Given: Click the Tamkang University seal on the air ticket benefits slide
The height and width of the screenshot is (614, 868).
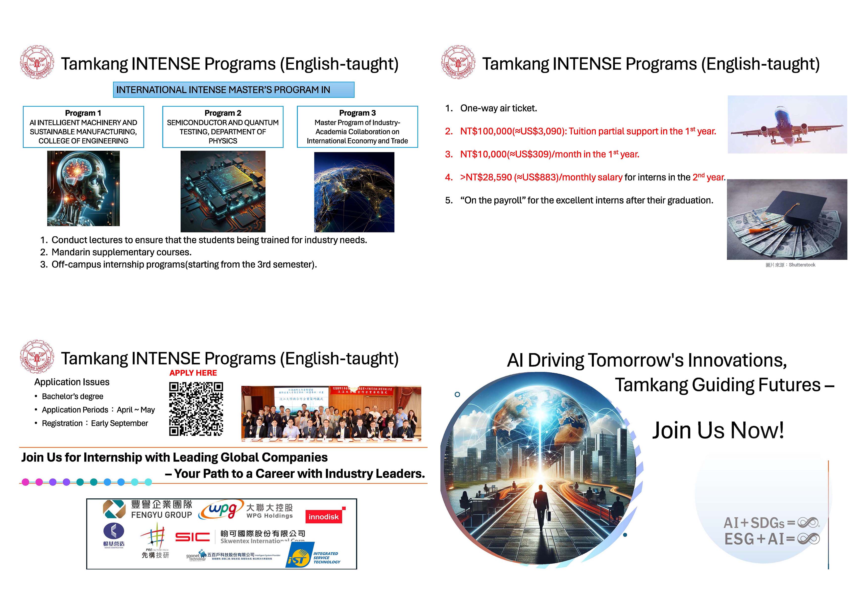Looking at the screenshot, I should click(458, 62).
